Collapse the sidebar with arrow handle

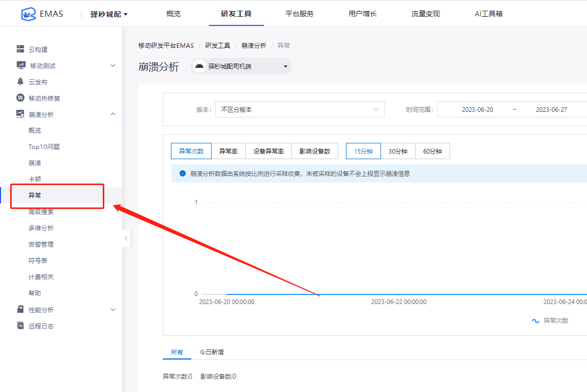point(126,238)
